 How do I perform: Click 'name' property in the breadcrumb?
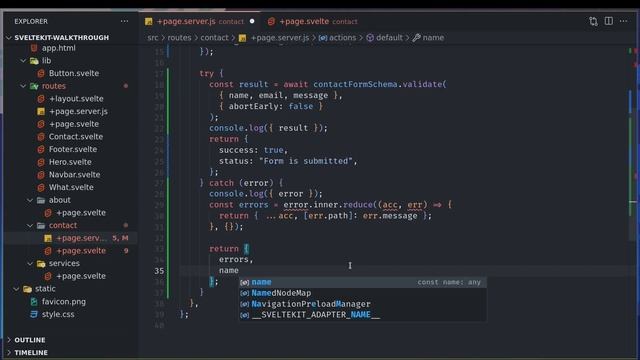pos(433,38)
